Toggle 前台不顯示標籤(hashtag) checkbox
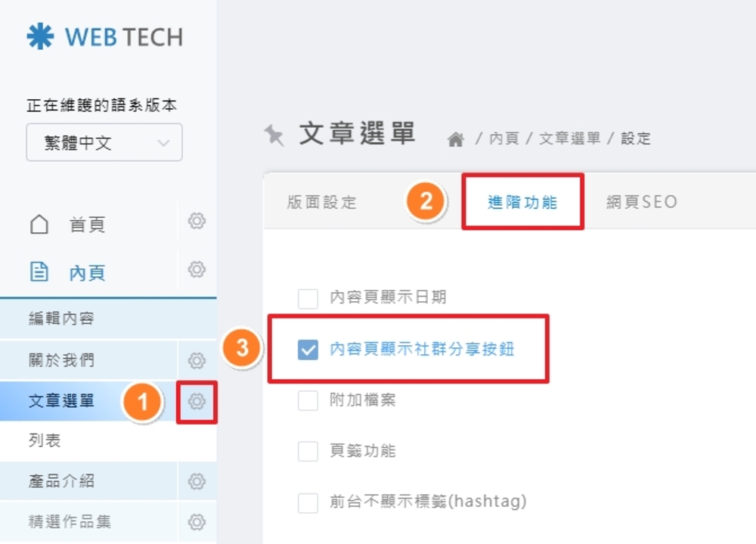 [x=308, y=502]
